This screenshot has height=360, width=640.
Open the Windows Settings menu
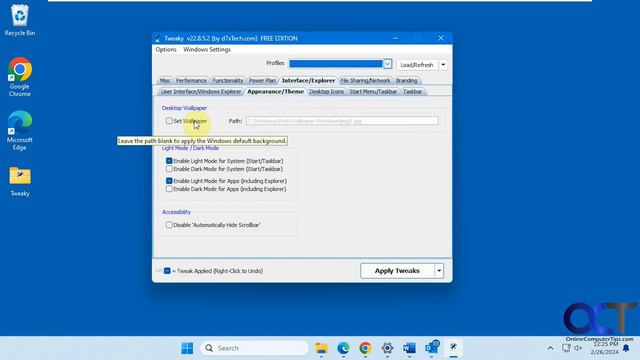pyautogui.click(x=207, y=49)
